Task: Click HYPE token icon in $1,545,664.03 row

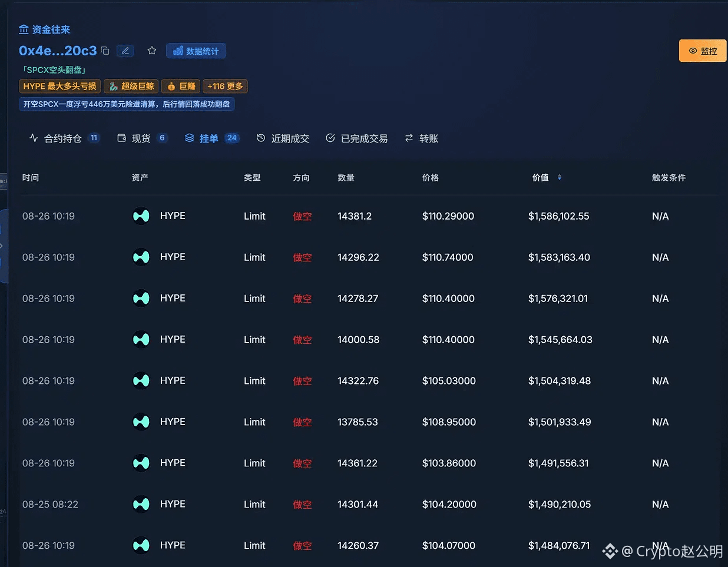Action: pos(141,340)
